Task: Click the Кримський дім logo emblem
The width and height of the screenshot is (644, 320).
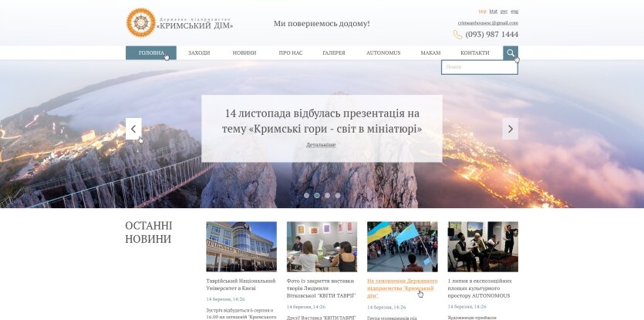Action: pyautogui.click(x=141, y=23)
